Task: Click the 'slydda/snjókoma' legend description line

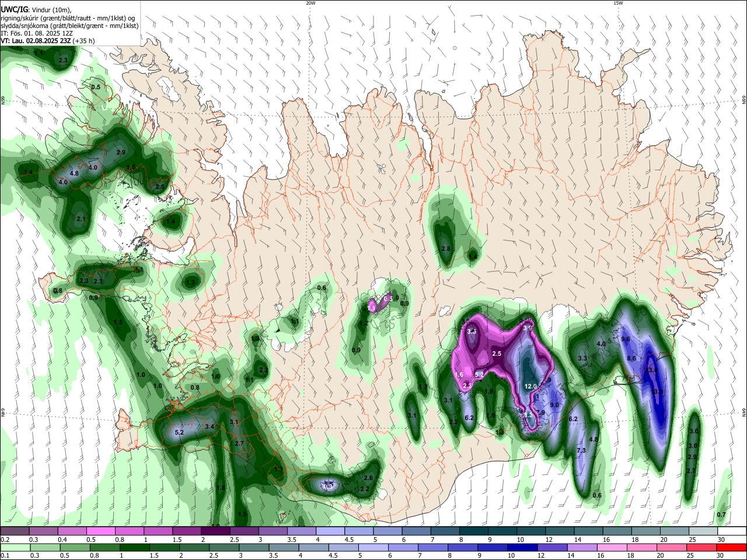Action: [69, 26]
